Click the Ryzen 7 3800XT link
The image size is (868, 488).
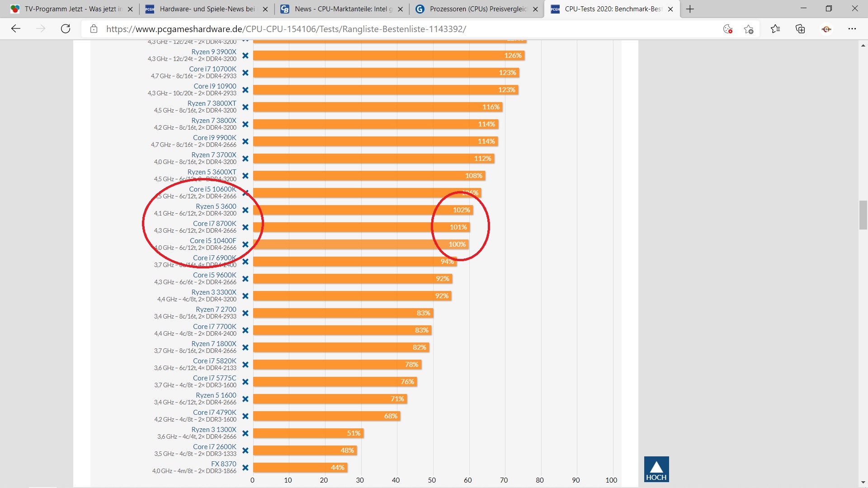pos(212,103)
